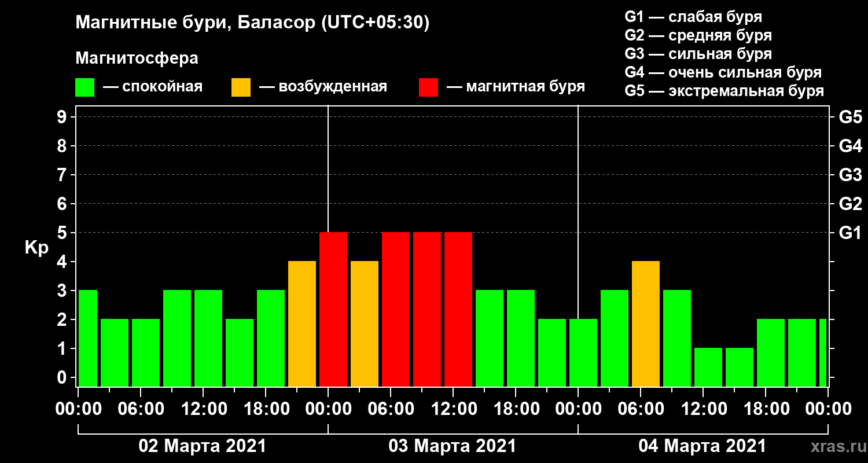Viewport: 868px width, 463px height.
Task: Click the red bar at 06:00 on 03 March
Action: (396, 309)
